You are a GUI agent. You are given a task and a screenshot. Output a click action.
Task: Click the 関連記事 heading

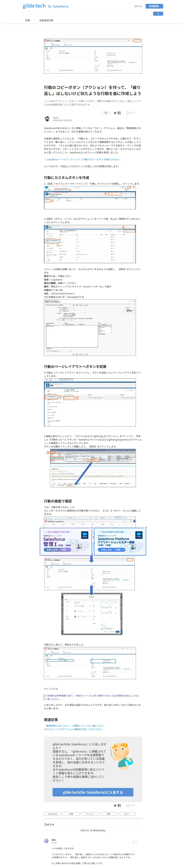pos(51,719)
